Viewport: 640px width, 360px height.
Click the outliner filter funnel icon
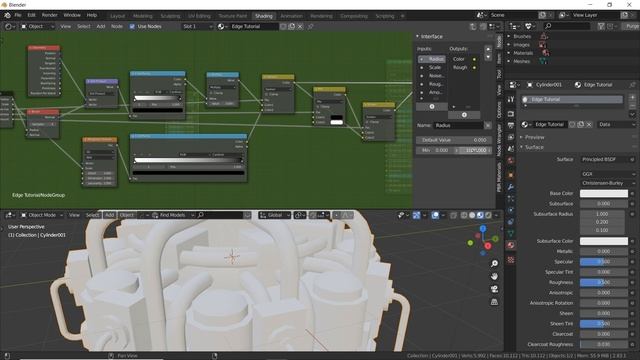click(601, 26)
